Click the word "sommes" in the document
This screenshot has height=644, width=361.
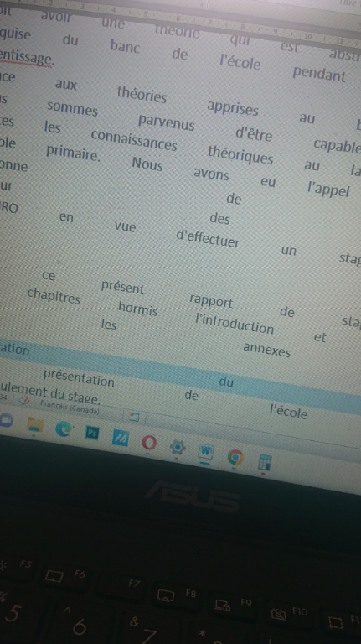click(72, 108)
